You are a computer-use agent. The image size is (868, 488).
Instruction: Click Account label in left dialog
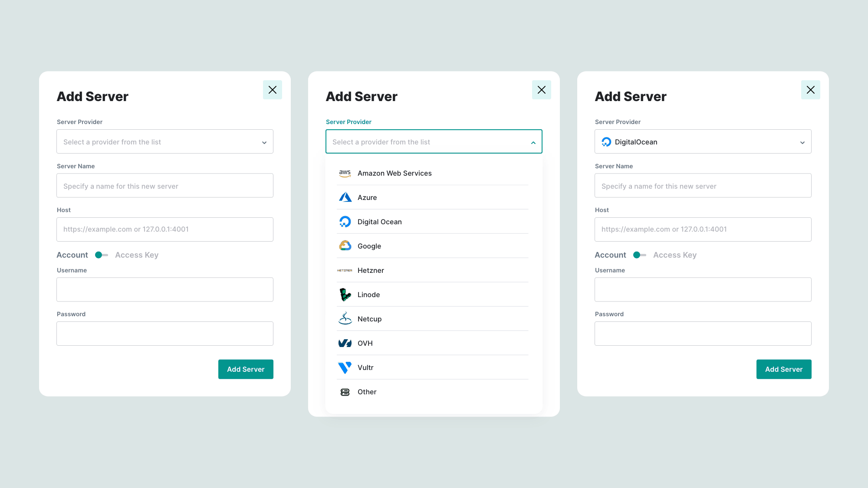(72, 255)
